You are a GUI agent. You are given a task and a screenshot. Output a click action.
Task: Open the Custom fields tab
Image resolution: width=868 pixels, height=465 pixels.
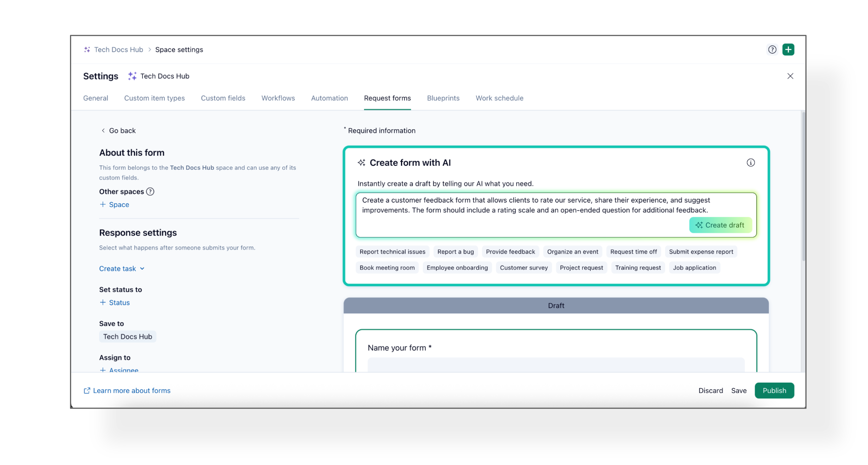coord(223,98)
